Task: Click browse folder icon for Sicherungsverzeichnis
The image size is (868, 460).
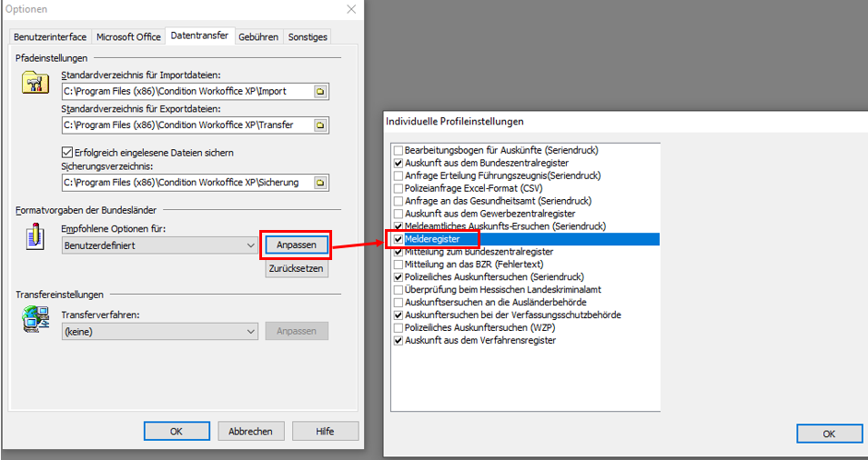Action: coord(319,183)
